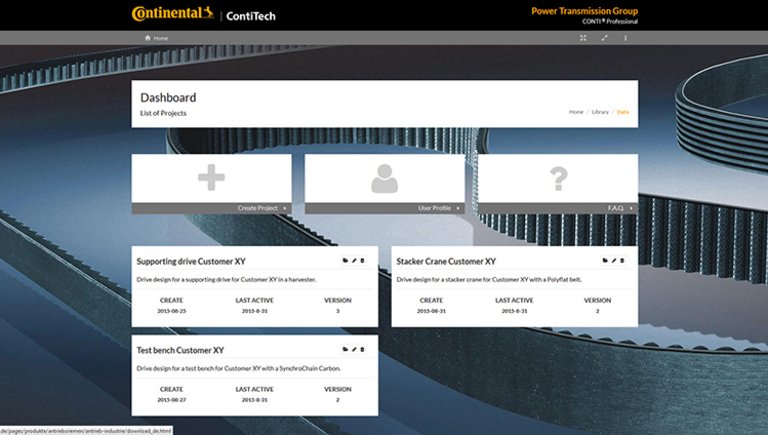Delete the Stacker Crane Customer XY project
Image resolution: width=768 pixels, height=435 pixels.
pyautogui.click(x=622, y=261)
